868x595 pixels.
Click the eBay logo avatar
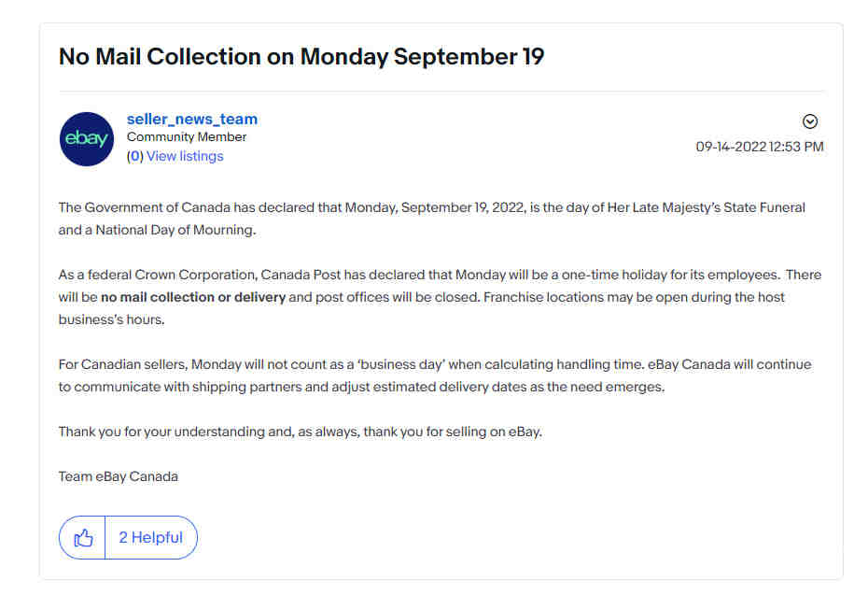[87, 139]
